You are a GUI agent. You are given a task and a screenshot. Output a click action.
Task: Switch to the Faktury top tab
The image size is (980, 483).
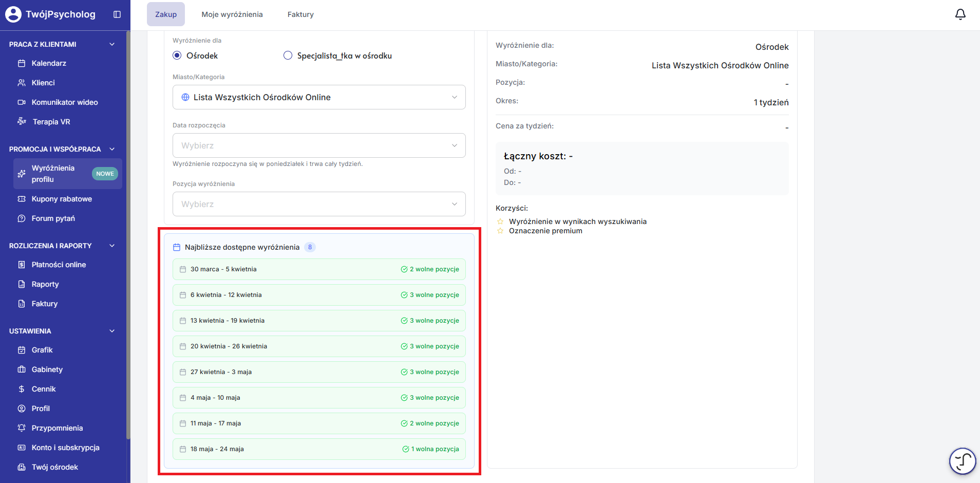coord(300,14)
